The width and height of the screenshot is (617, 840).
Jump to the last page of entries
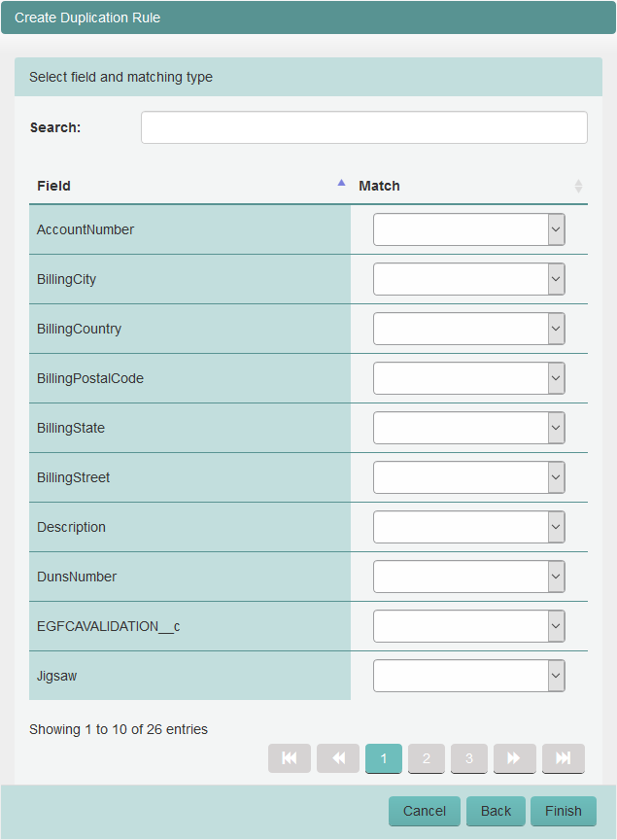563,758
